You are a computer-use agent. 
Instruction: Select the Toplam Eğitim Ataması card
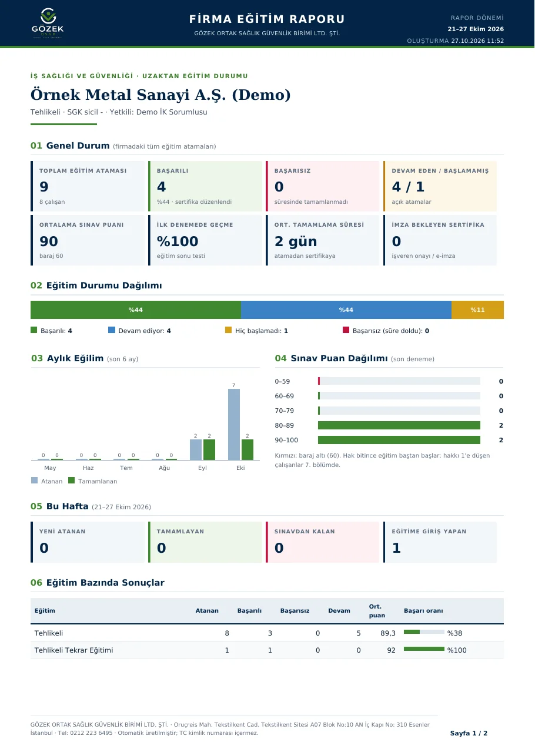[x=88, y=186]
